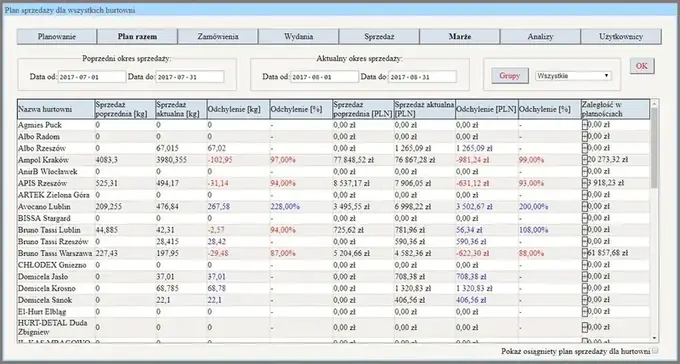The width and height of the screenshot is (680, 364).
Task: Expand payment arrears for Avocano Lublin row
Action: click(584, 207)
